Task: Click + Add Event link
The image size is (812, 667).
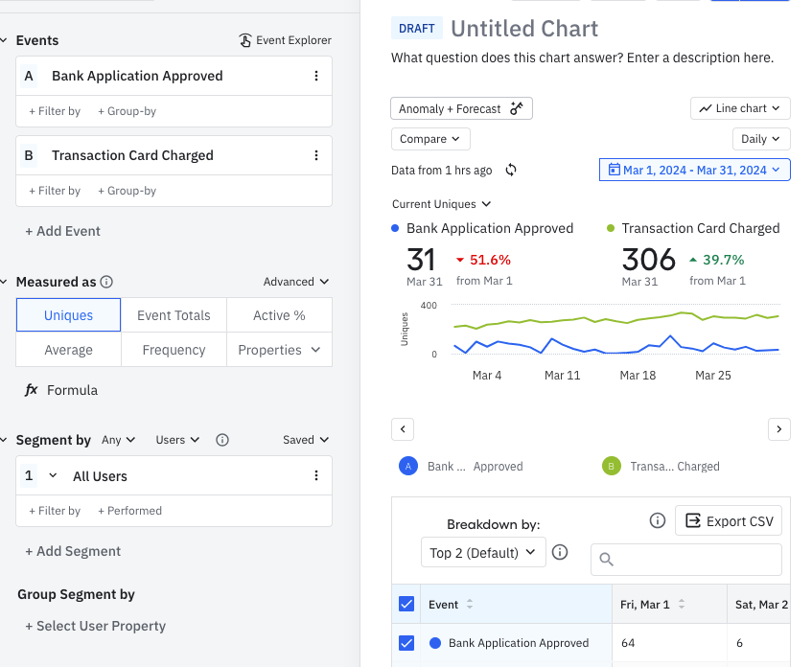Action: click(x=62, y=232)
